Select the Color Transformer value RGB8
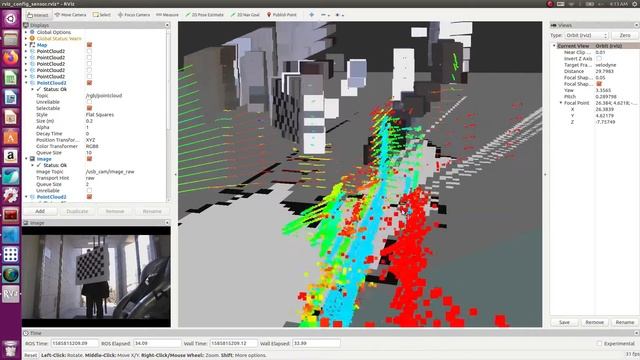640x360 pixels. (92, 146)
